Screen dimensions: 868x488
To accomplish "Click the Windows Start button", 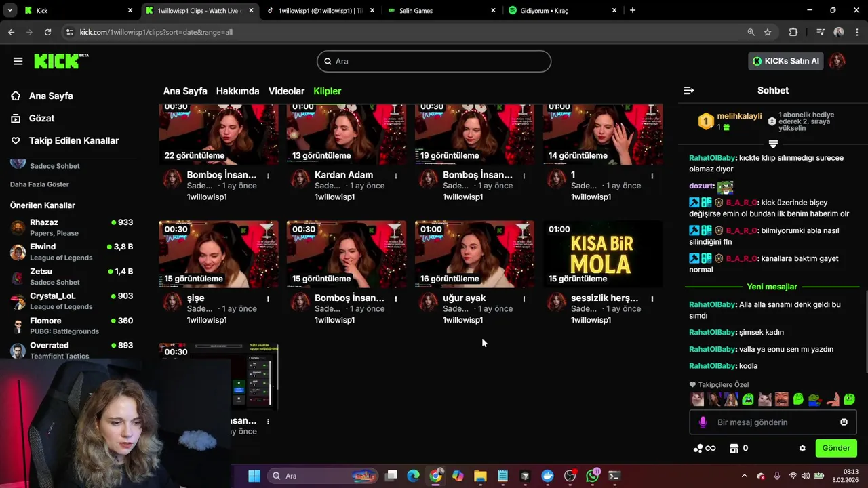I will pyautogui.click(x=254, y=476).
